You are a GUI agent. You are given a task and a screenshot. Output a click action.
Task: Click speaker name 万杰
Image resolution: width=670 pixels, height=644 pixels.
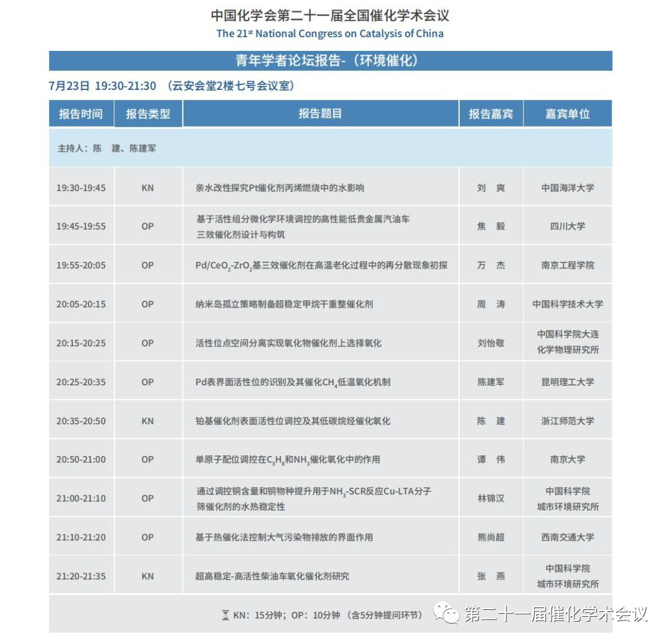point(491,266)
